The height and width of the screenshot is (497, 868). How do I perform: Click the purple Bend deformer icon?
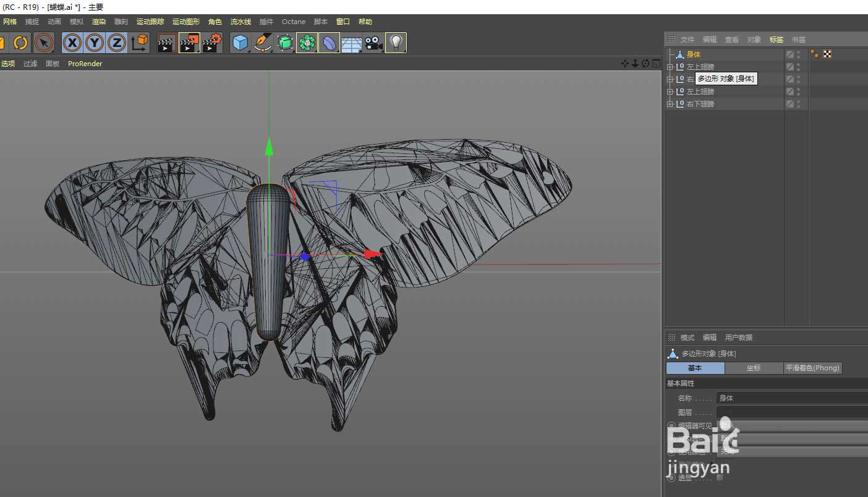330,43
